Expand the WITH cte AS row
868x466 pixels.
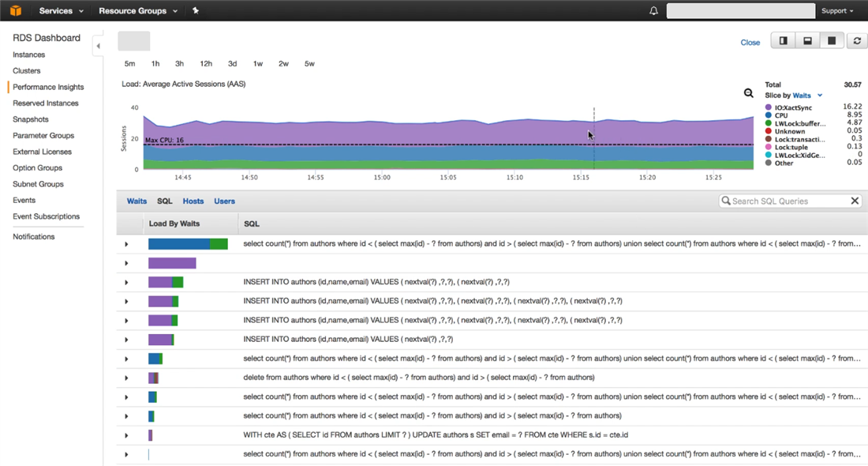coord(126,435)
